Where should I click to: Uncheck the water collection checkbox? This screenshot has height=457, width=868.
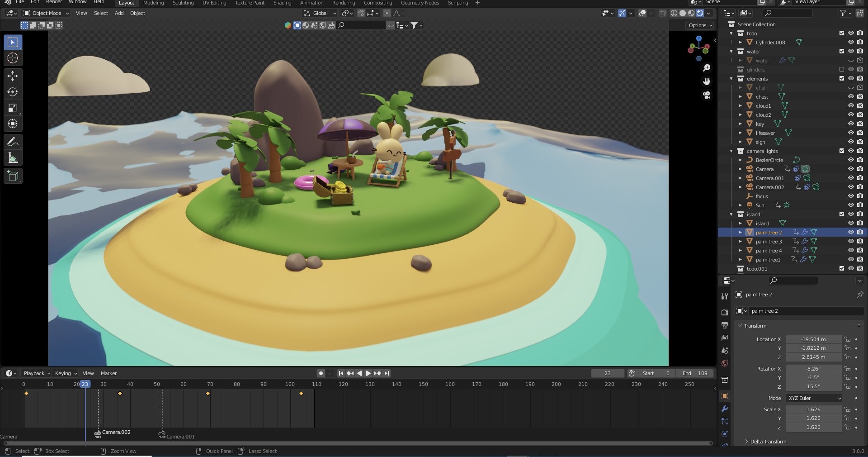point(841,52)
